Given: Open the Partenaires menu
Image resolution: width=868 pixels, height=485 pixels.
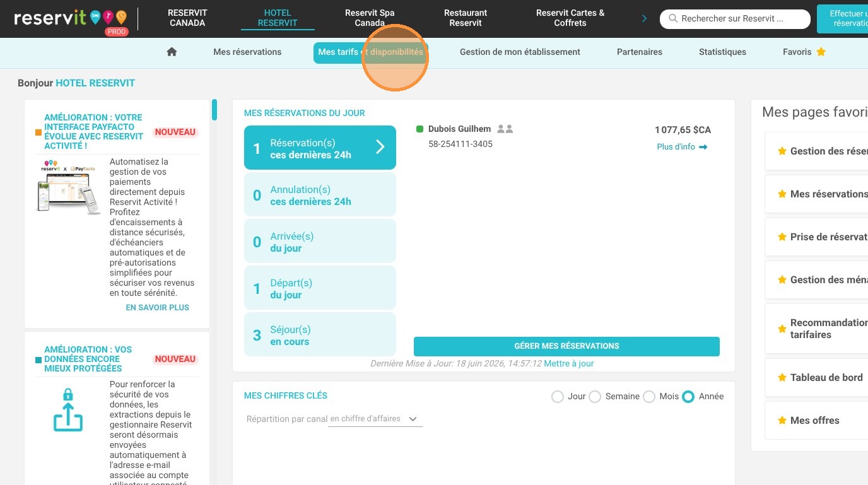Looking at the screenshot, I should [x=640, y=52].
